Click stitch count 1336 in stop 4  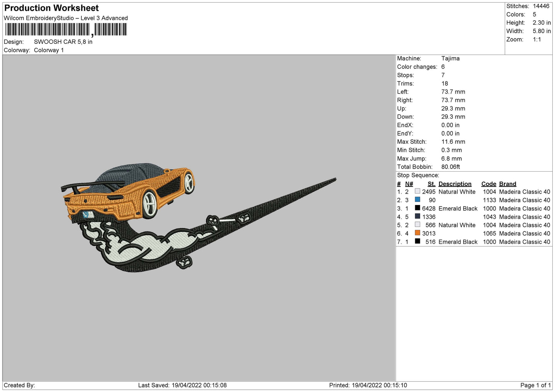(429, 217)
